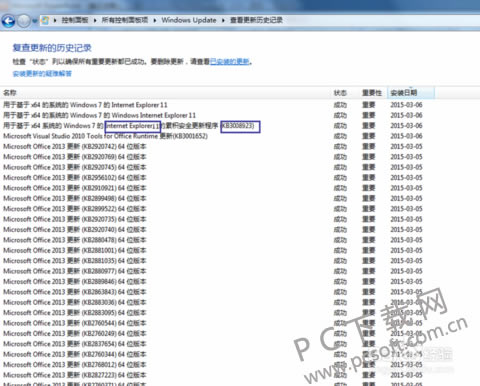The image size is (480, 386).
Task: Select Office 2013 update KB2956102 row
Action: tap(213, 178)
